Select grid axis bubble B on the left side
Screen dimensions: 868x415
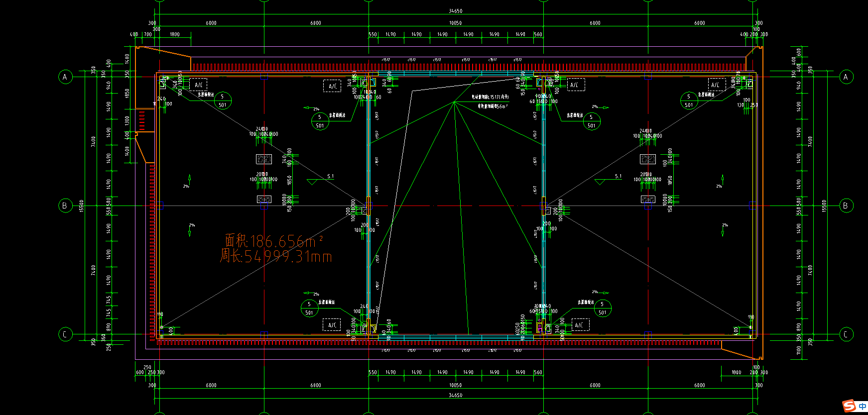coord(65,206)
